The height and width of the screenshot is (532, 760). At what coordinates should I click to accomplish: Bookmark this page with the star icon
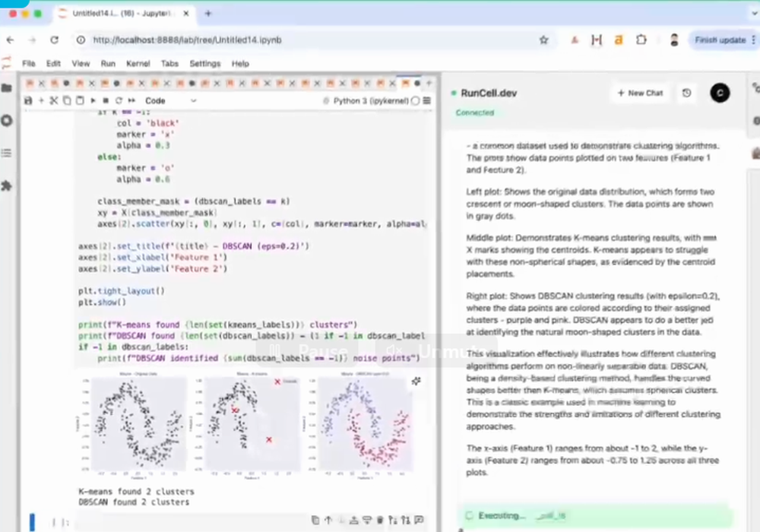coord(544,40)
